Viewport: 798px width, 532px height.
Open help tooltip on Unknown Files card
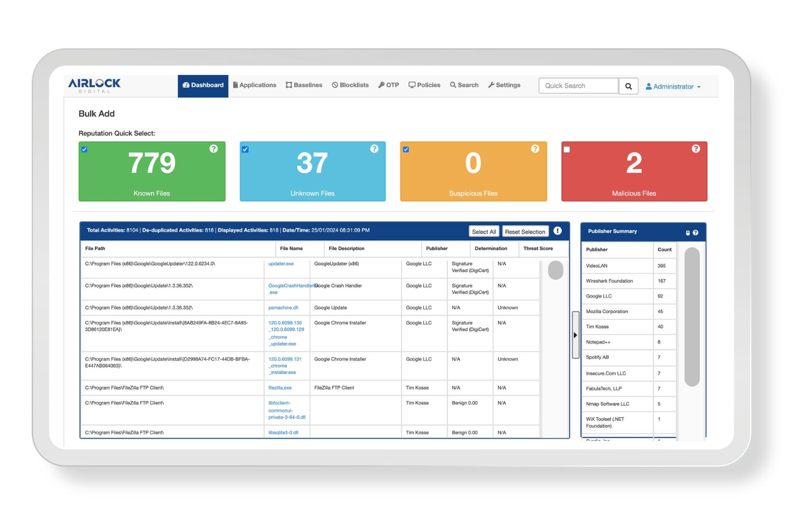point(374,149)
